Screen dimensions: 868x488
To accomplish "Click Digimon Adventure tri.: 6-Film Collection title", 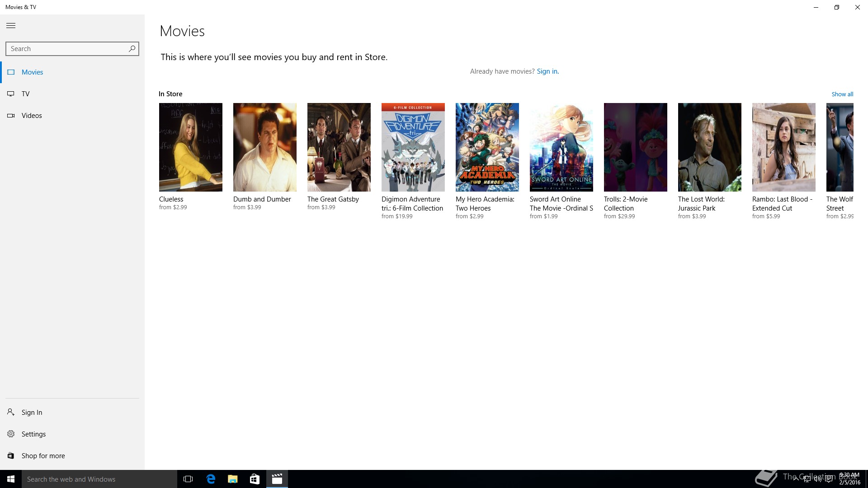I will [412, 204].
